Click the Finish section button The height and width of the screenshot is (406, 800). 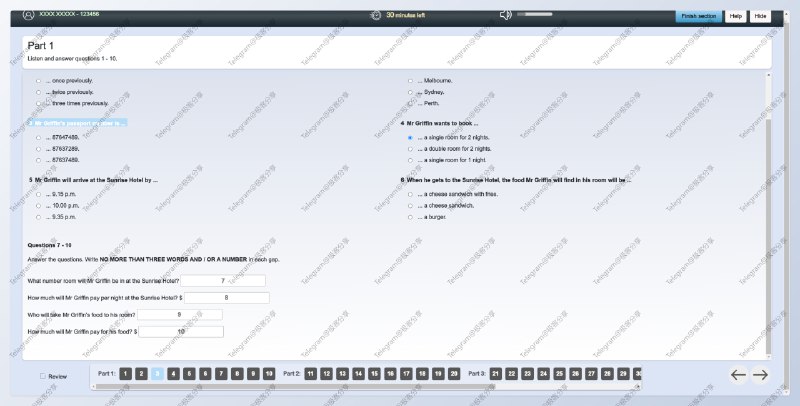[698, 16]
